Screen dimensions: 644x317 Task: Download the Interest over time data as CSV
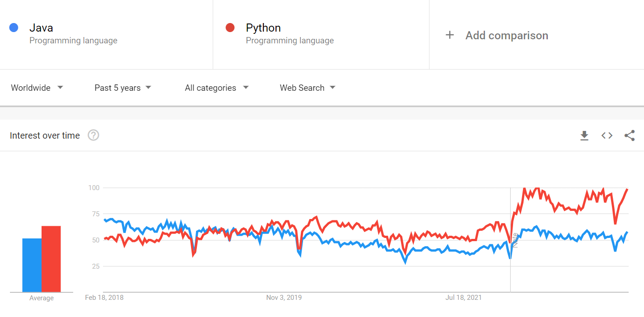(584, 135)
